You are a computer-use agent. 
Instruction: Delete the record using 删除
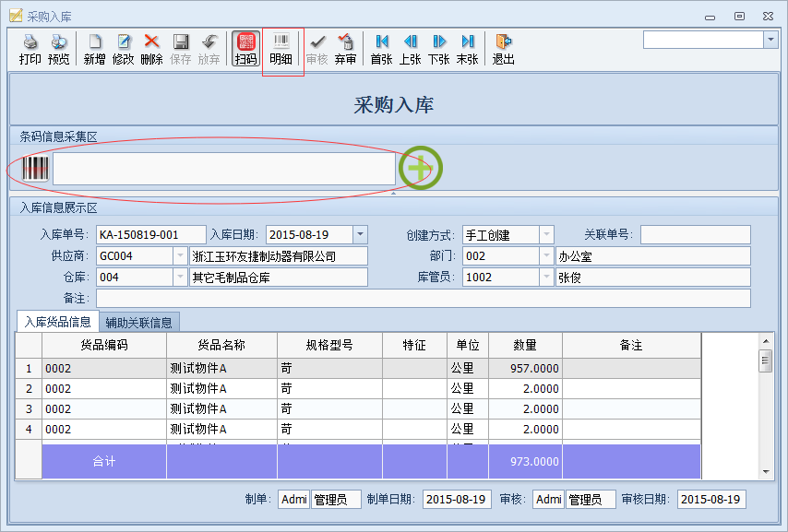(x=151, y=49)
